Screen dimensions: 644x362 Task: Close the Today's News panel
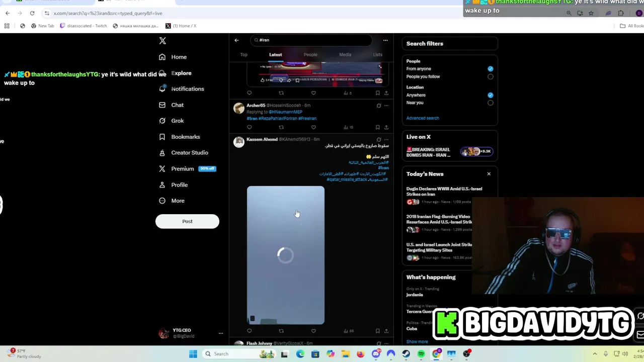pyautogui.click(x=489, y=174)
